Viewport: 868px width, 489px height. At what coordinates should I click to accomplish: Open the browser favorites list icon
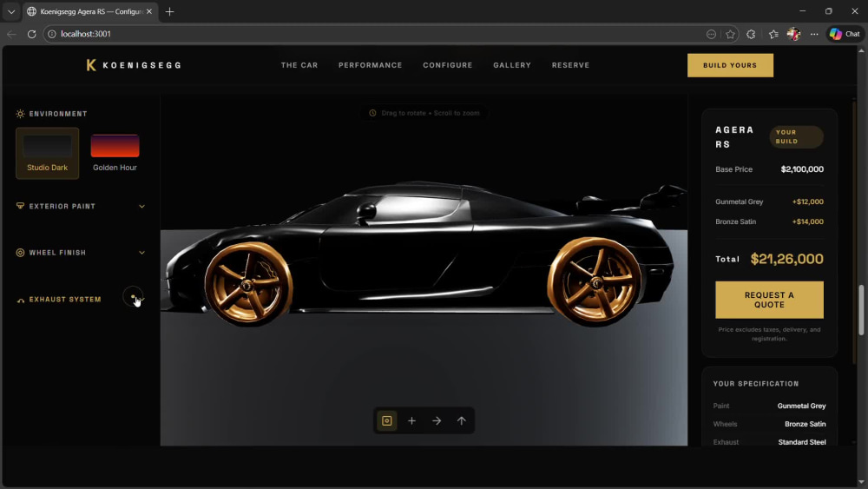[773, 34]
